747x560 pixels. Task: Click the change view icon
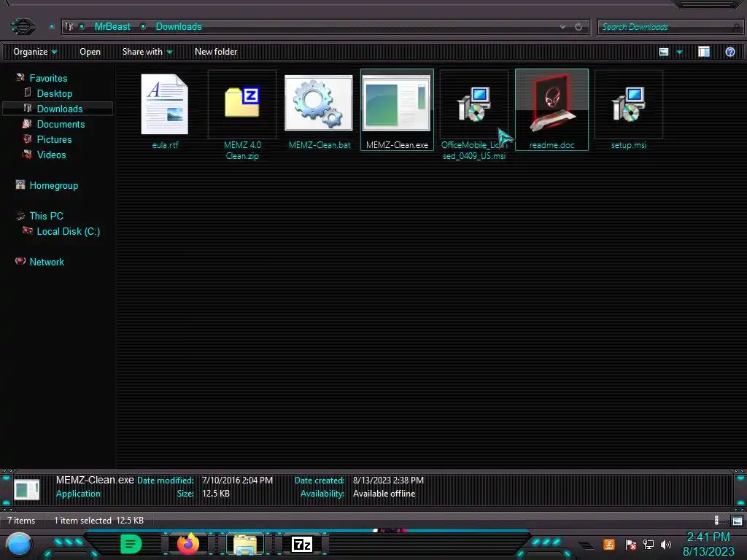tap(664, 52)
